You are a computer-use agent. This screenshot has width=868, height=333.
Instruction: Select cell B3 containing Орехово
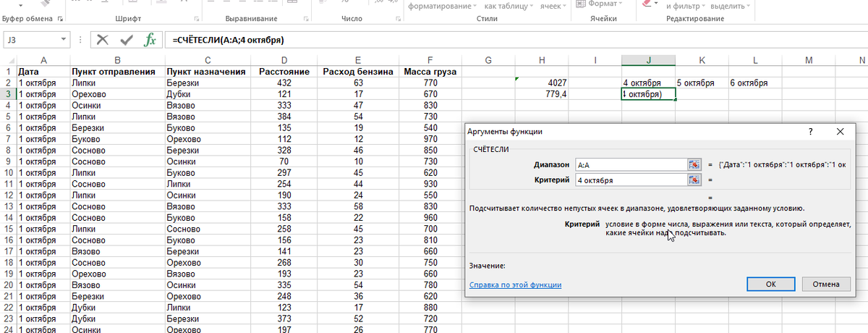[117, 94]
